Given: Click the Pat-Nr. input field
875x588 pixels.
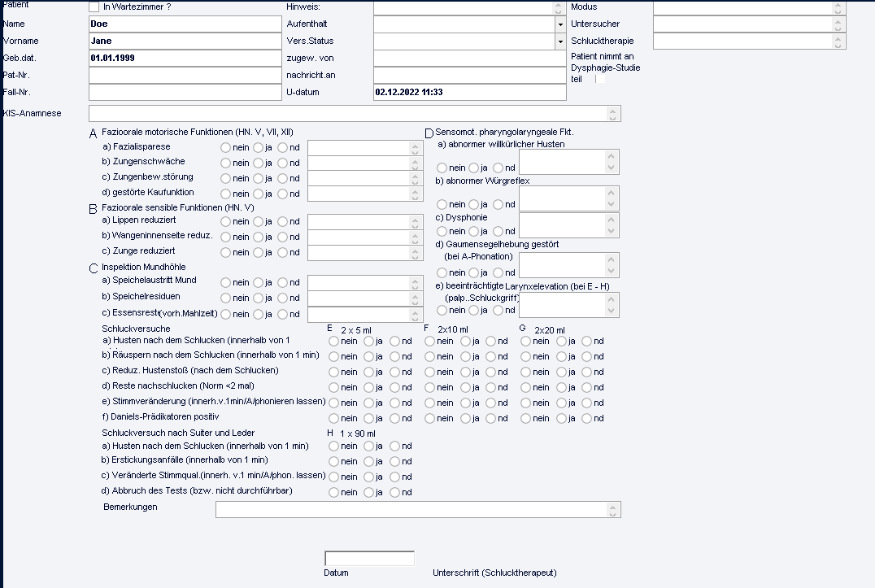Looking at the screenshot, I should pos(185,75).
